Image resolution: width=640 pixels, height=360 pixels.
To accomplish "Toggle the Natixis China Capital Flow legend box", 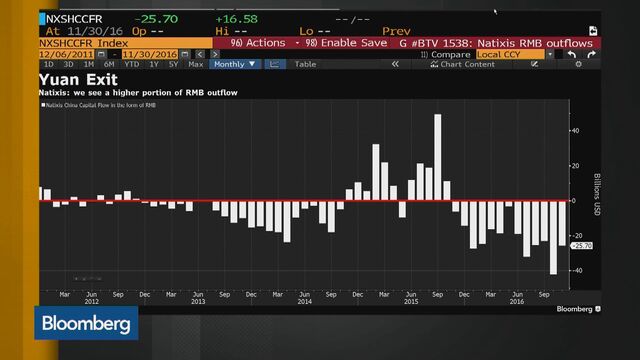I will 43,105.
